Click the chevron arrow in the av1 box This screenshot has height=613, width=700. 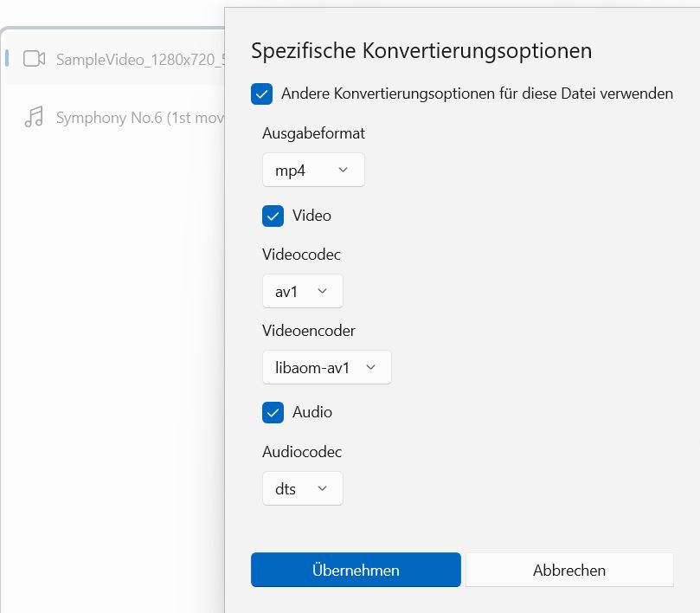click(x=323, y=291)
